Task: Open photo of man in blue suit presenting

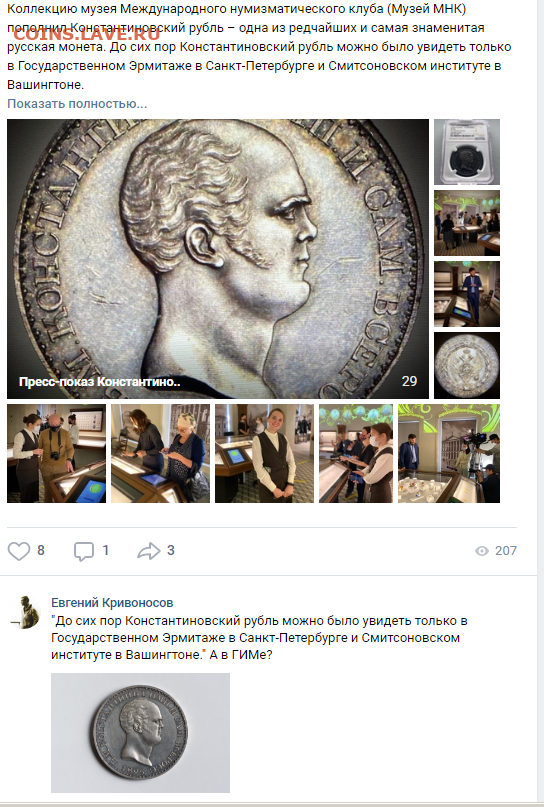Action: click(467, 294)
